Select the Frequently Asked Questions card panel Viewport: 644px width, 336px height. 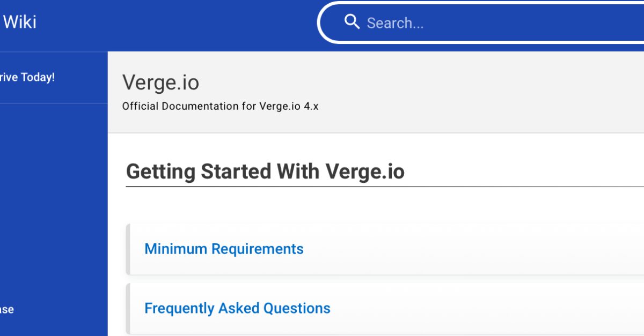pos(376,308)
